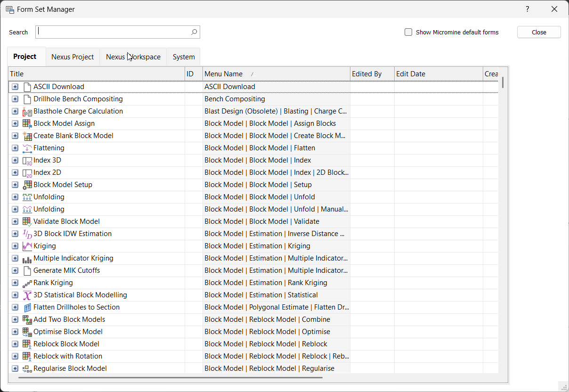569x392 pixels.
Task: Click the Flatten Drillholes to Section icon
Action: click(27, 307)
